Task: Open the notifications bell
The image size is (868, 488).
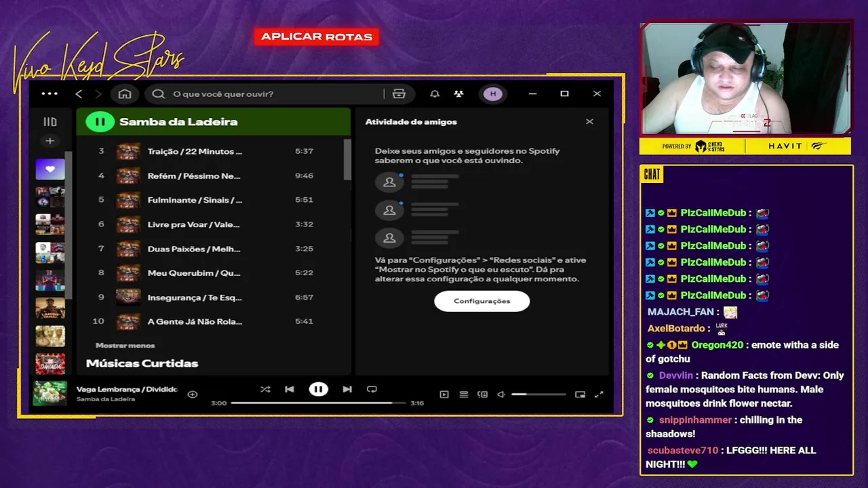Action: click(x=435, y=94)
